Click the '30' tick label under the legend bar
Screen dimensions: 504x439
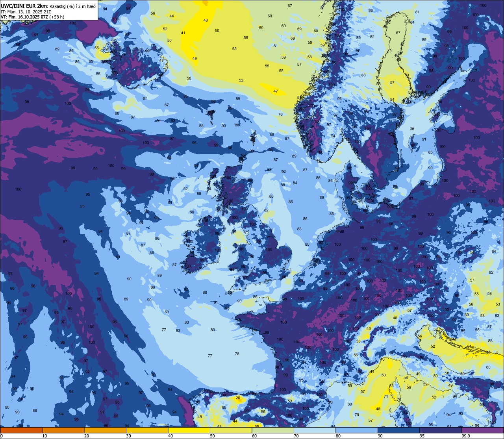coord(128,435)
